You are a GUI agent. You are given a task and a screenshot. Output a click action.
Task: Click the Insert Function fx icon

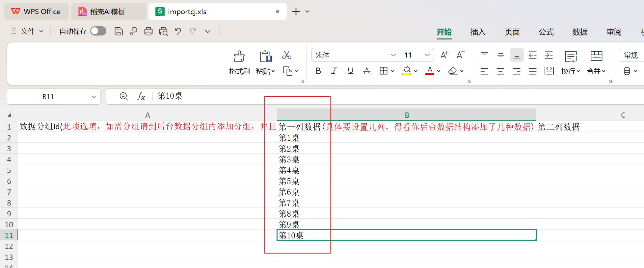click(141, 96)
